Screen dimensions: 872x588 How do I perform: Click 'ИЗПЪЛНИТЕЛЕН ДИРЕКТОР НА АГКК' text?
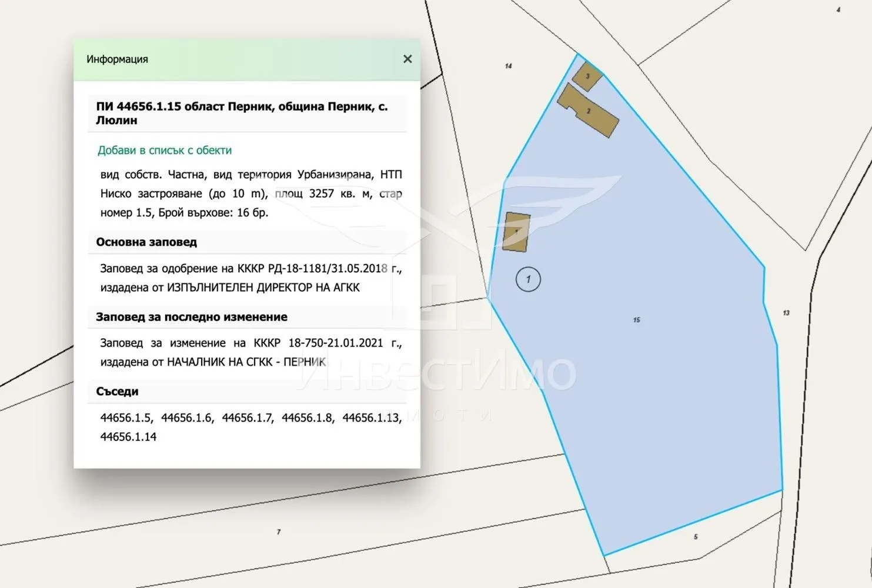pos(263,287)
